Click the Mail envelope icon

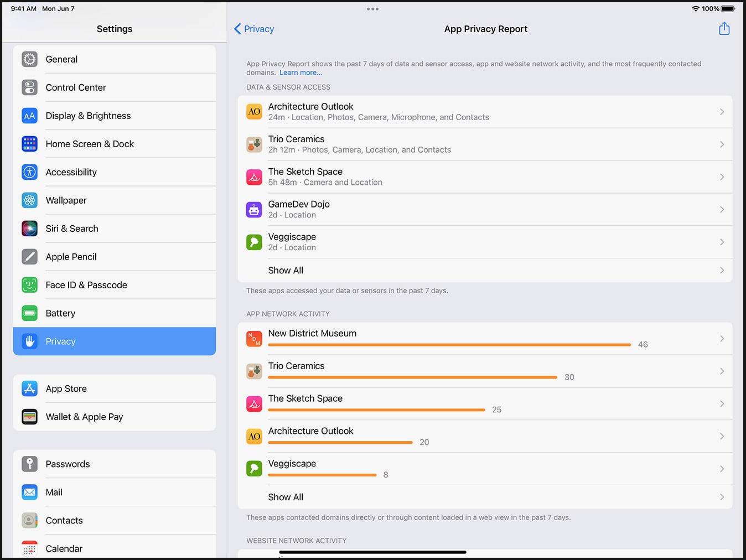pos(30,492)
